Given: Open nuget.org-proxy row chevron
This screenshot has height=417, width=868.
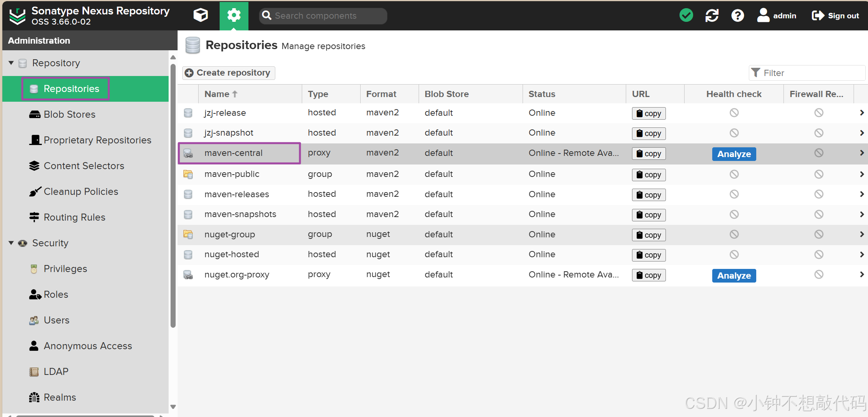Looking at the screenshot, I should click(x=862, y=274).
